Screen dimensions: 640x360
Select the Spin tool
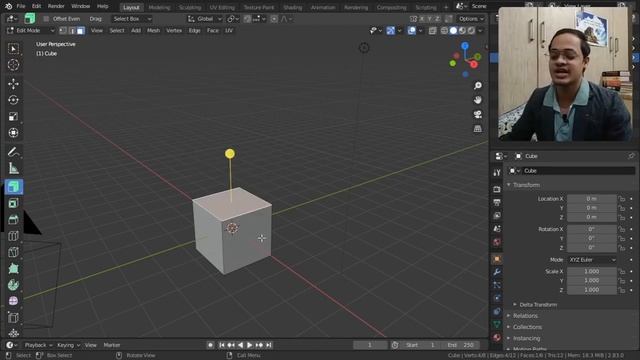(x=13, y=285)
